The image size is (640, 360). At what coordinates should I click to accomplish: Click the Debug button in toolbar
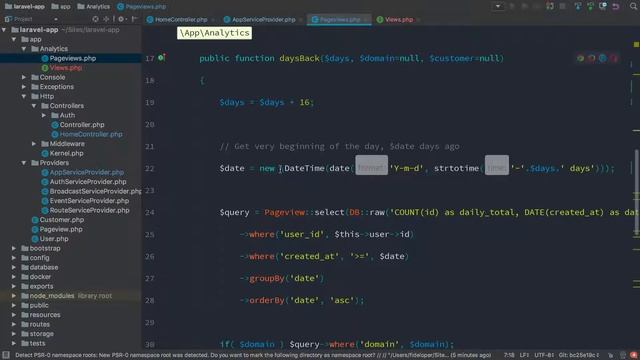coord(524,6)
